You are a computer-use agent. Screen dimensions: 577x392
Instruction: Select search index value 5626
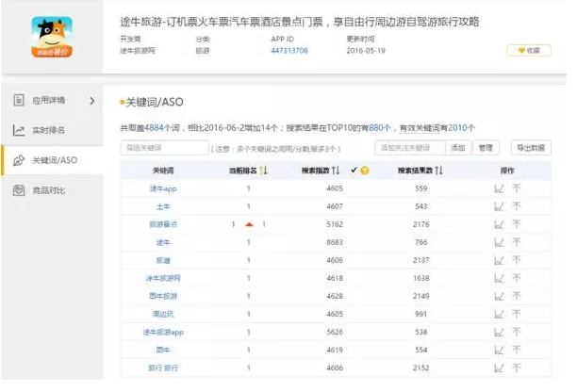click(x=335, y=332)
